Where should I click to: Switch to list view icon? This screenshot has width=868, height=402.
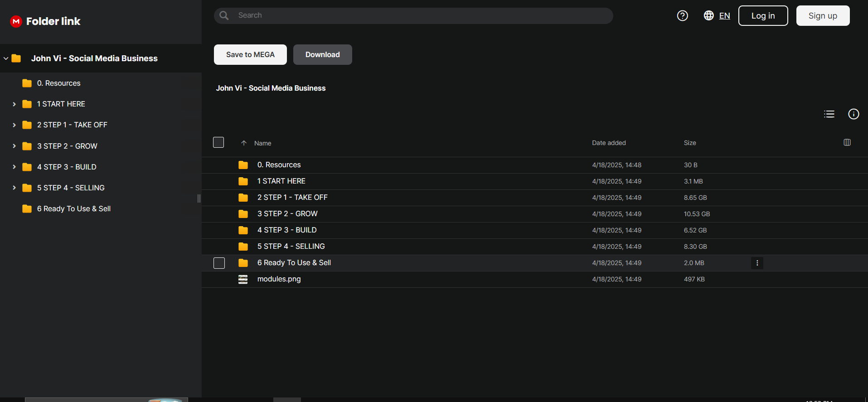(x=829, y=114)
